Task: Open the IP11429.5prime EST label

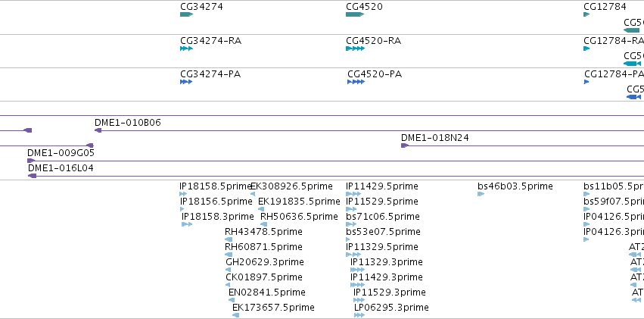Action: tap(382, 186)
